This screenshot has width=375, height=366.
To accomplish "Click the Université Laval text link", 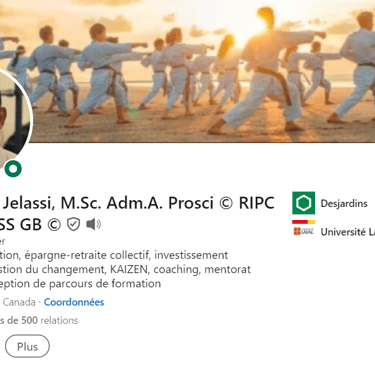I will click(x=348, y=232).
